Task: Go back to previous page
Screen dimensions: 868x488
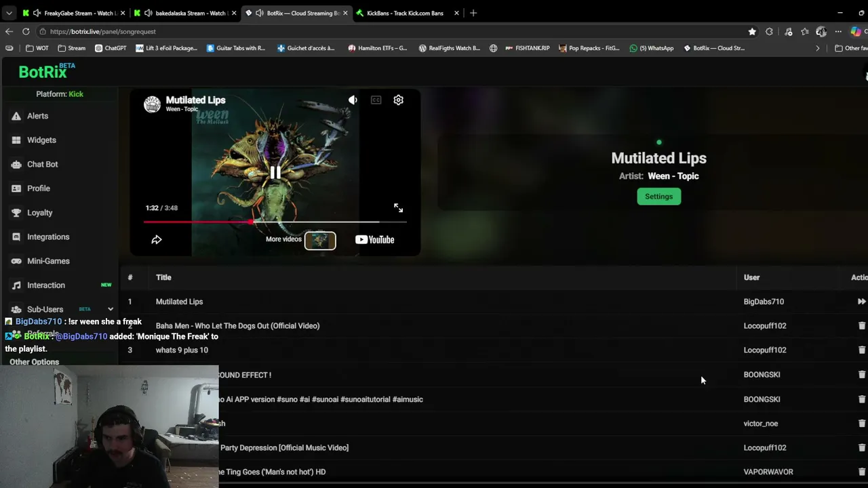Action: tap(9, 31)
